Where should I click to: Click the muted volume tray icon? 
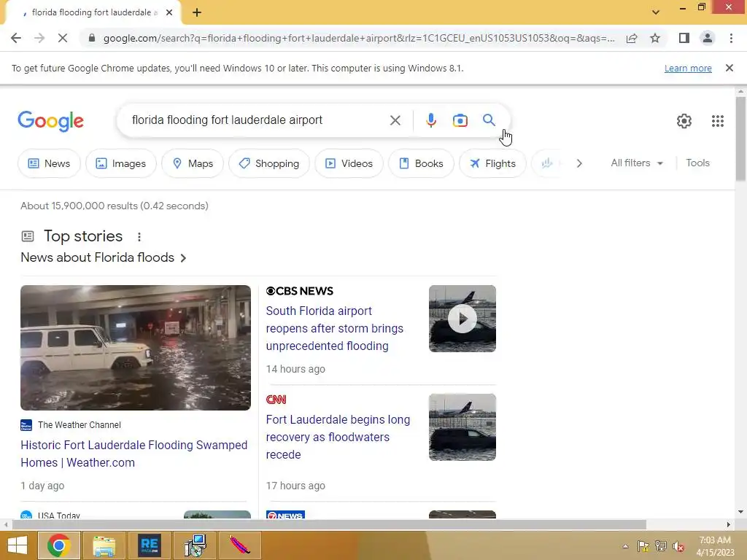[x=678, y=547]
